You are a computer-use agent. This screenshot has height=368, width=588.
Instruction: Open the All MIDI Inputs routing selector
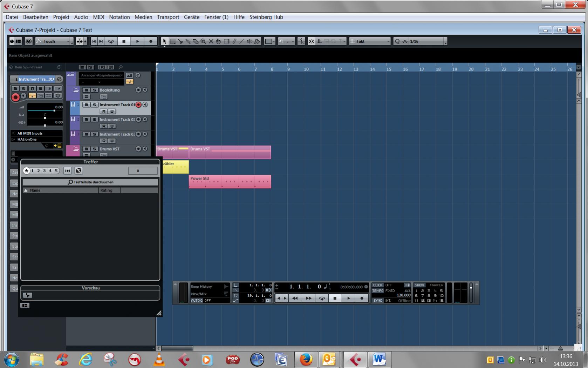click(36, 133)
